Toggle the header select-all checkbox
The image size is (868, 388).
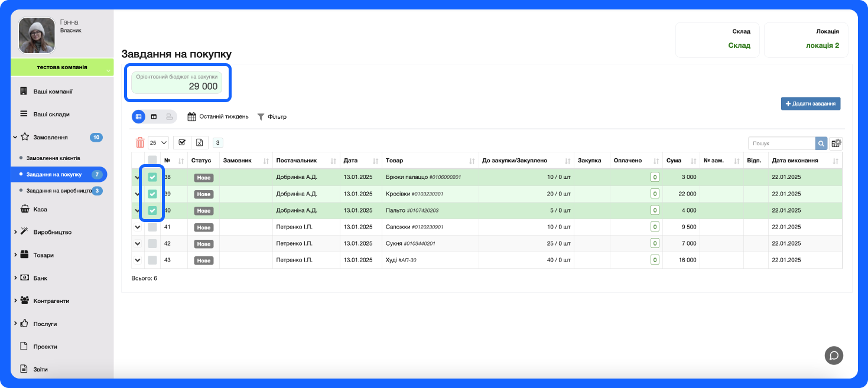tap(152, 160)
